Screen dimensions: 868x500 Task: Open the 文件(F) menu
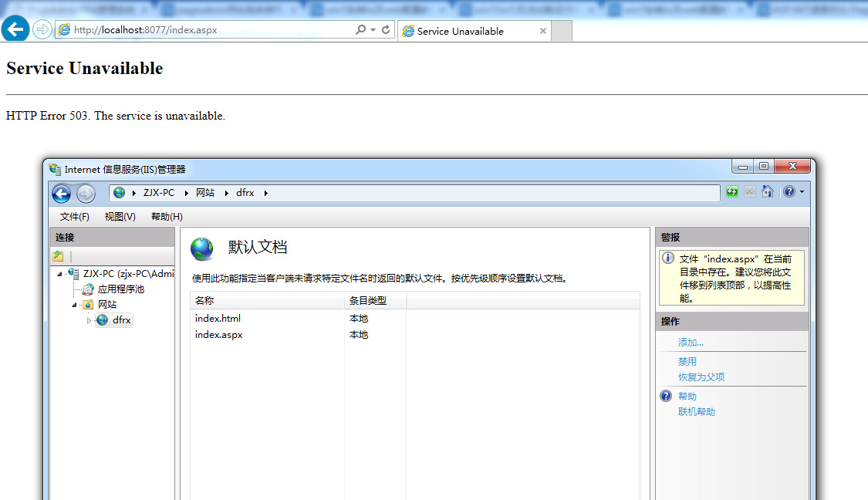point(75,217)
